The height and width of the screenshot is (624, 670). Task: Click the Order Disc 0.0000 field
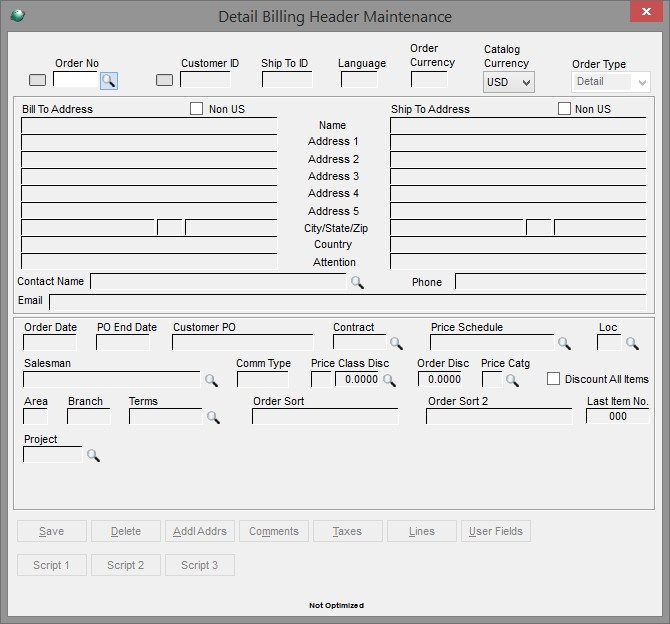[x=440, y=380]
